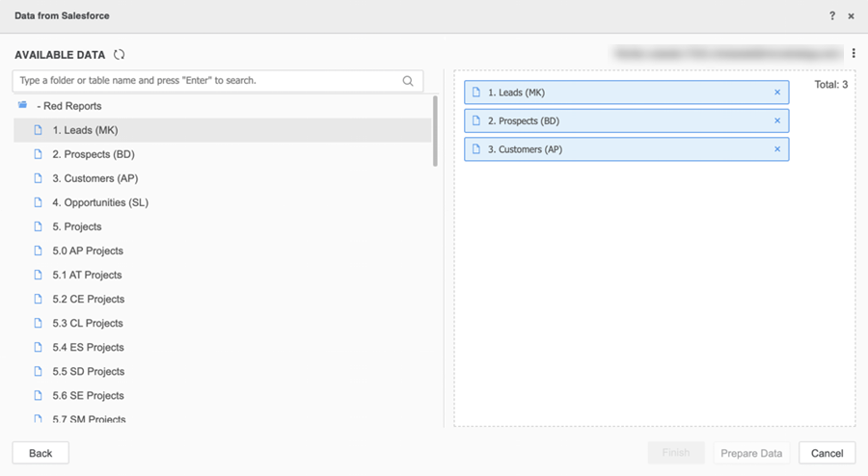Click the Back button

click(41, 453)
